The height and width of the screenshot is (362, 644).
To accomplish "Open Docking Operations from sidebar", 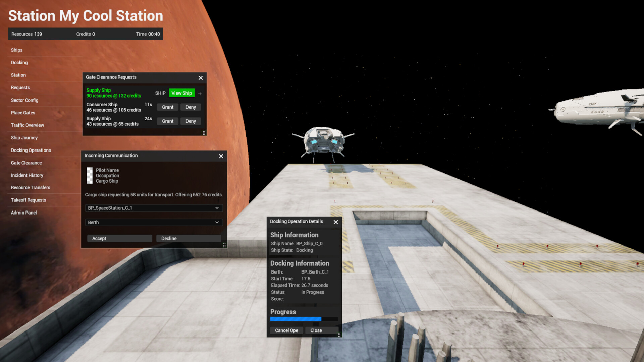I will click(31, 150).
